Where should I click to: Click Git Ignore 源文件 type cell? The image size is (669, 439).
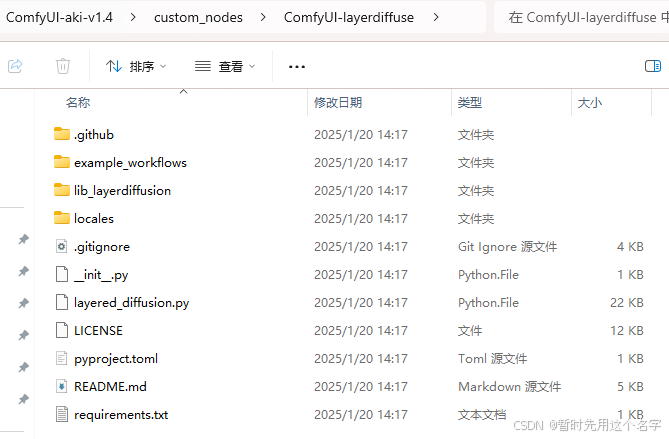(x=508, y=247)
